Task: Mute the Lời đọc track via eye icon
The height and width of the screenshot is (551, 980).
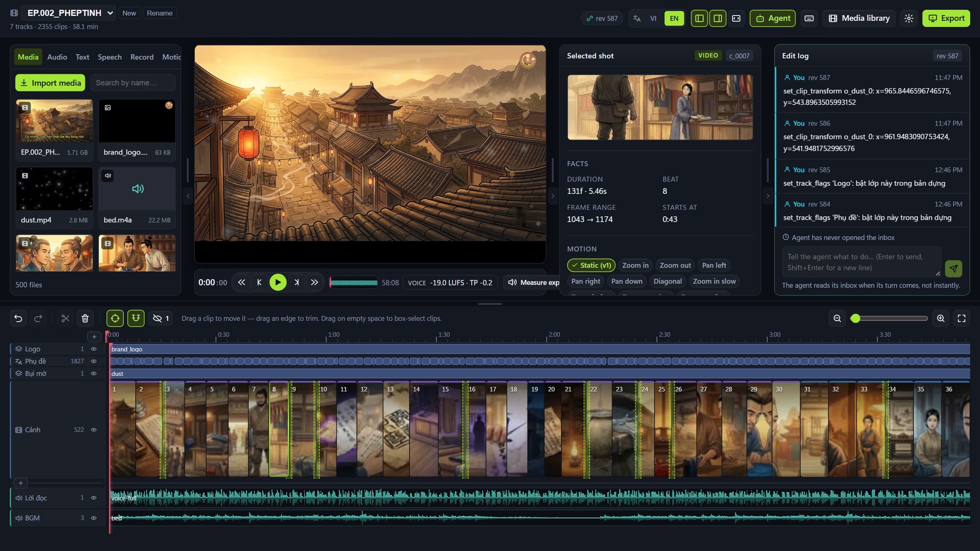Action: point(94,498)
